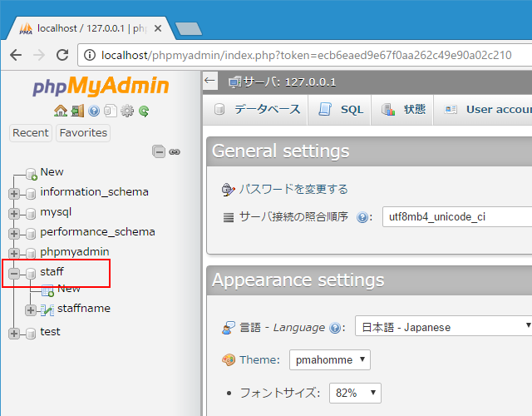This screenshot has height=416, width=532.
Task: Expand the mysql database node
Action: pos(14,214)
